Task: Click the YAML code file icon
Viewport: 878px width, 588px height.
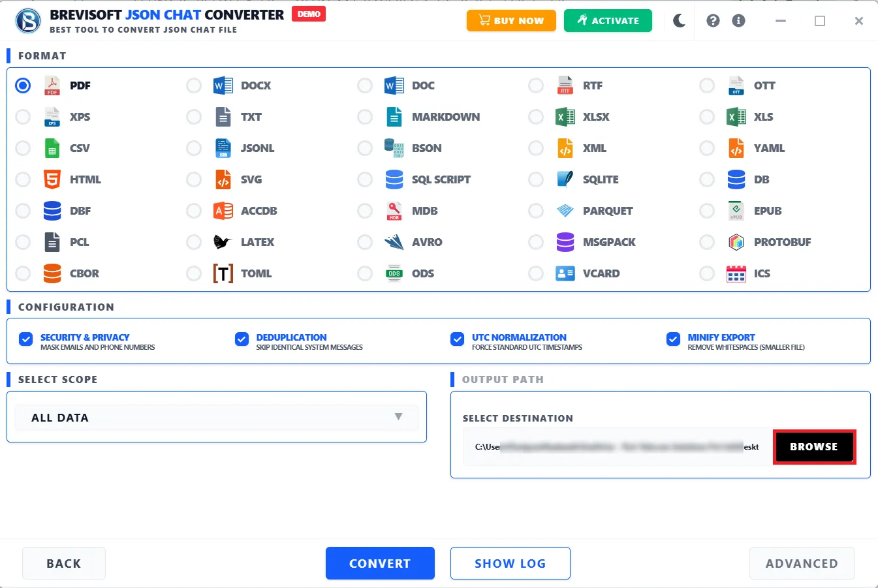Action: (736, 148)
